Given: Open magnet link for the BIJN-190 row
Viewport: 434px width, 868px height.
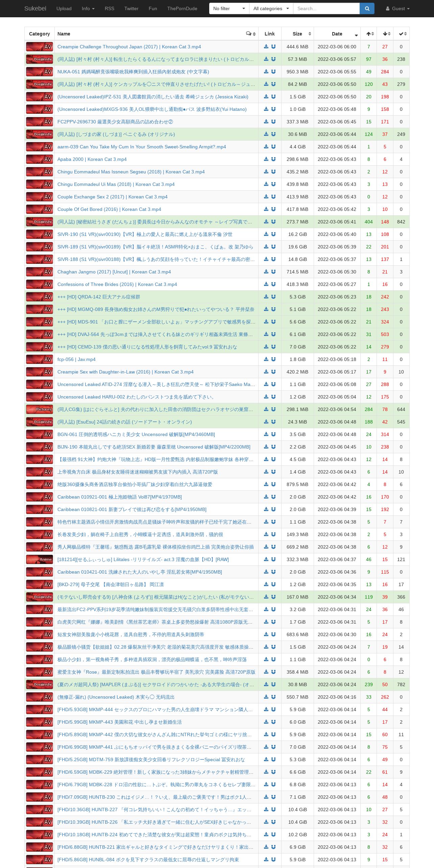Looking at the screenshot, I should tap(273, 447).
